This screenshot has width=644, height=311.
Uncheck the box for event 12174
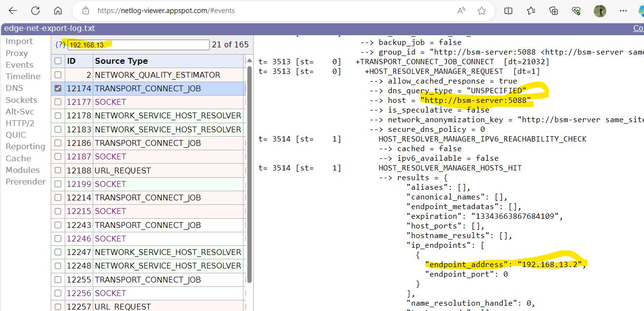[58, 89]
